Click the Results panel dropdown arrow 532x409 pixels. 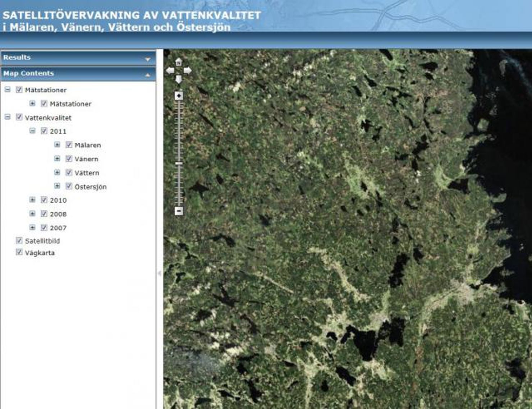(147, 58)
